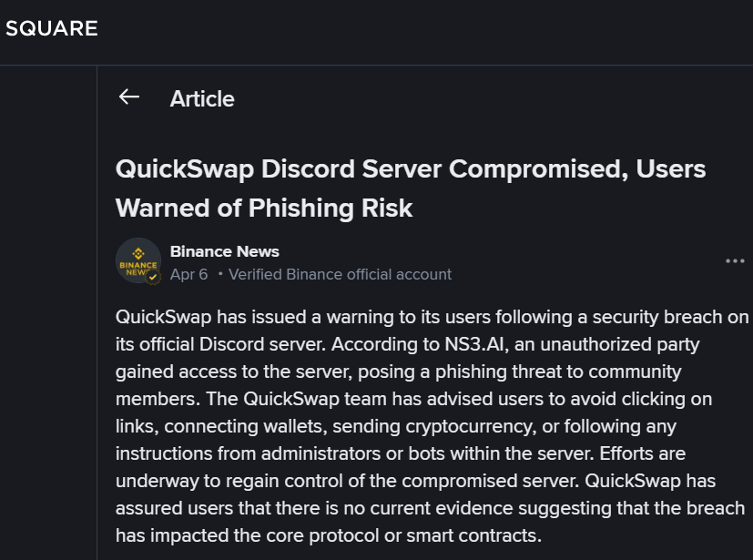The height and width of the screenshot is (560, 753).
Task: Open the three-dot more options menu
Action: coord(735,261)
